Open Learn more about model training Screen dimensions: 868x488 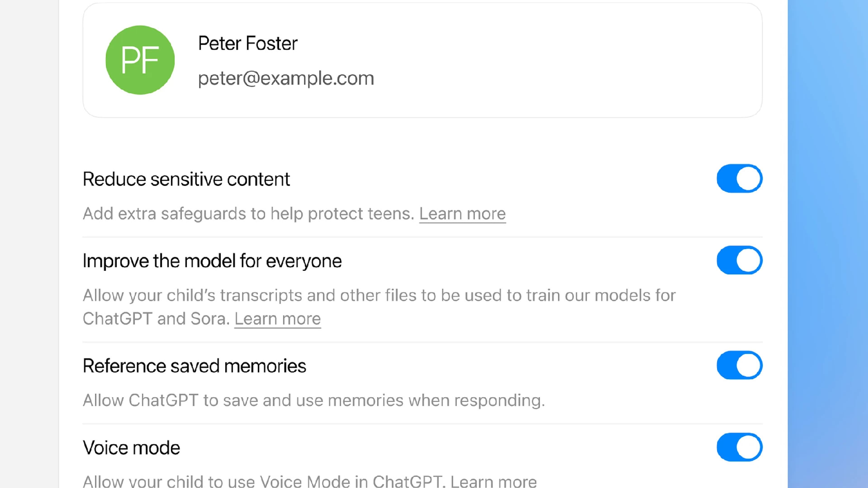pyautogui.click(x=277, y=319)
